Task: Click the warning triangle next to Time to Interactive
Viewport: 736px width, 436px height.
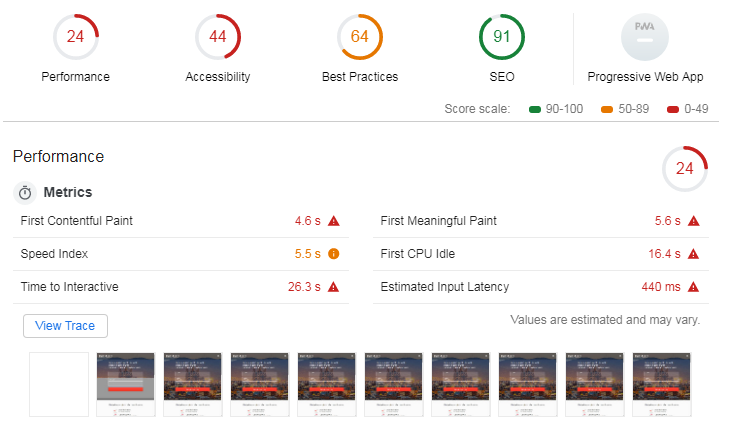Action: coord(334,287)
